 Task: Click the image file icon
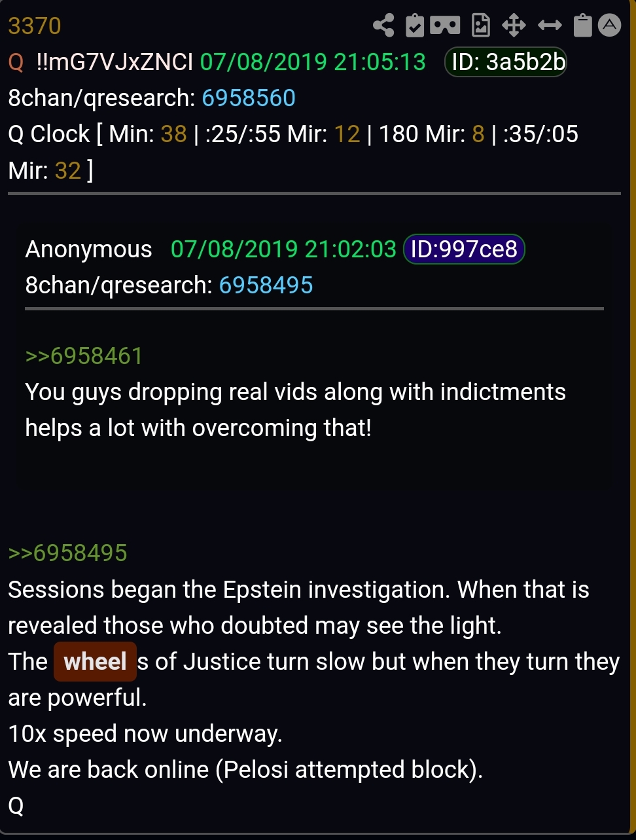[x=481, y=26]
